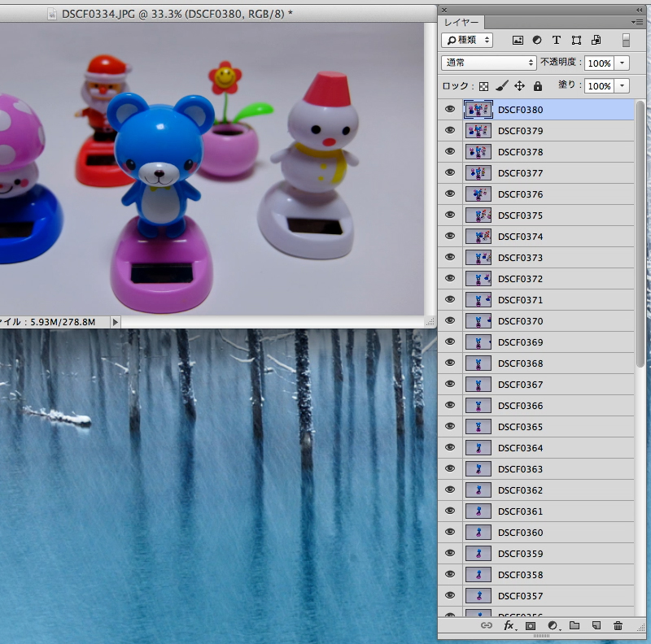This screenshot has height=644, width=651.
Task: Select the レイヤー panel tab
Action: 461,22
